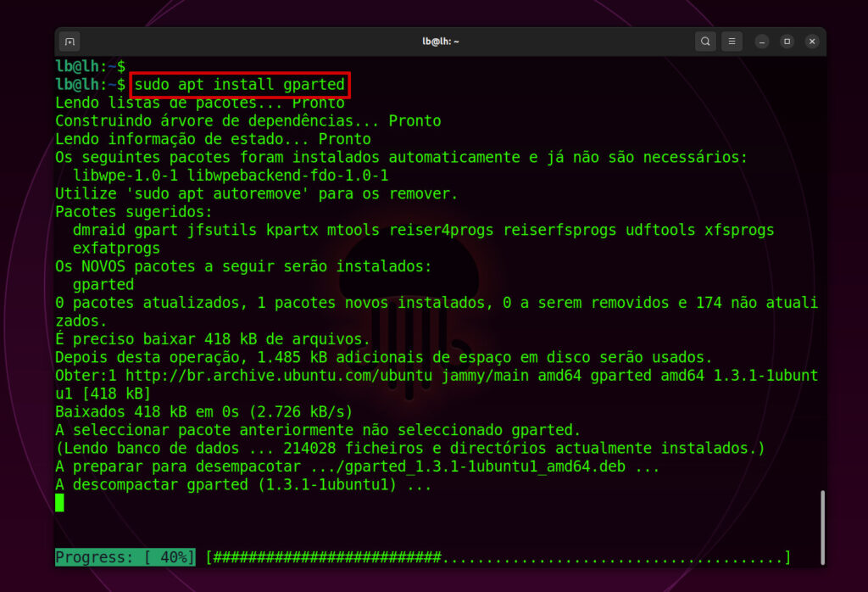Click the 'Lendo listas de pacotes... Pronto' line
This screenshot has height=592, width=868.
[200, 103]
